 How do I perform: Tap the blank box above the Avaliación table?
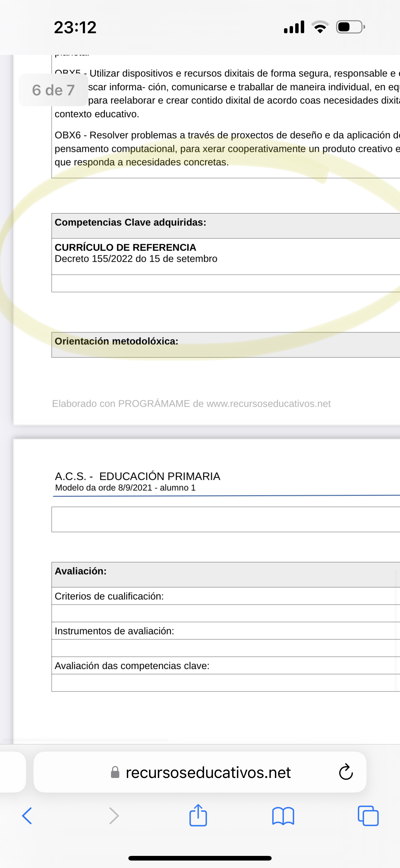pyautogui.click(x=226, y=519)
